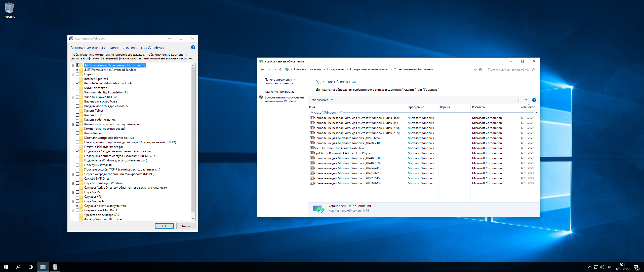Click the Control Panel taskbar icon
The width and height of the screenshot is (644, 272).
pyautogui.click(x=43, y=267)
